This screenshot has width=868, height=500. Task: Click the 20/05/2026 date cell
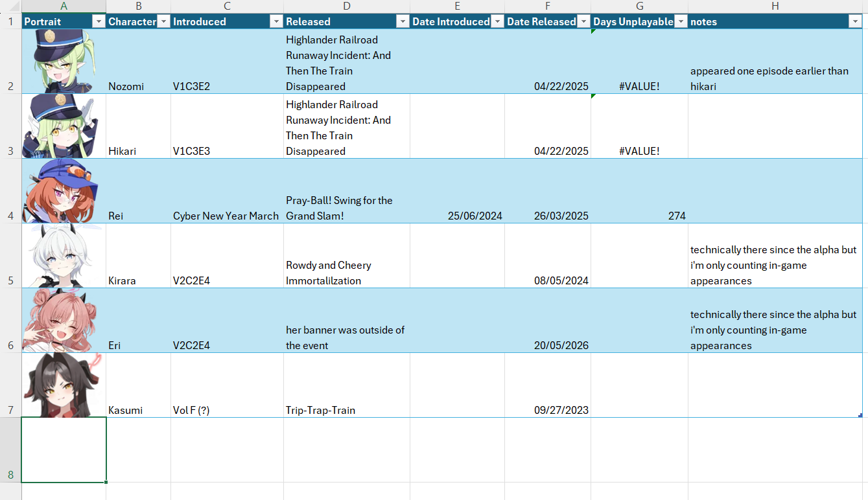point(548,321)
